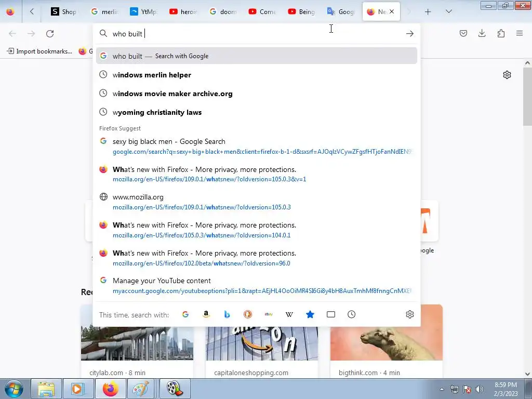532x399 pixels.
Task: Expand the list all tabs dropdown
Action: point(448,11)
